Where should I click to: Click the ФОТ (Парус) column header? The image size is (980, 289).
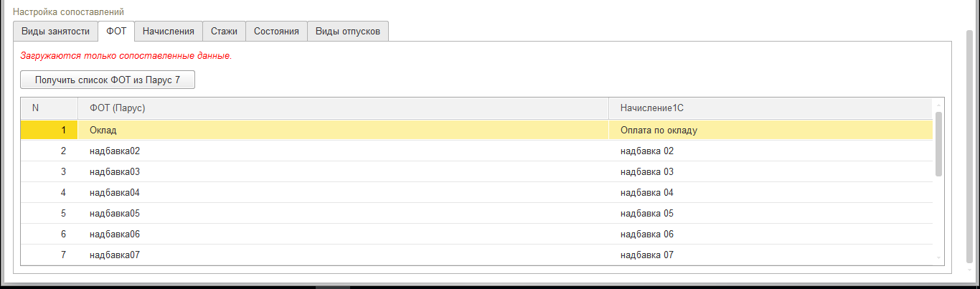[x=118, y=108]
